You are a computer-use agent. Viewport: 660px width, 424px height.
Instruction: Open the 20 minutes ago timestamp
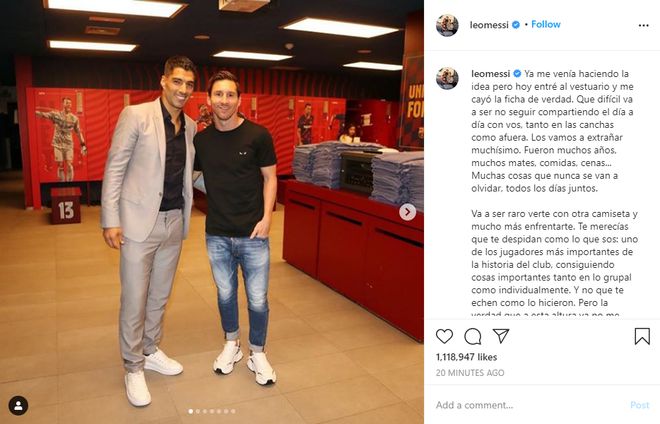click(x=470, y=373)
